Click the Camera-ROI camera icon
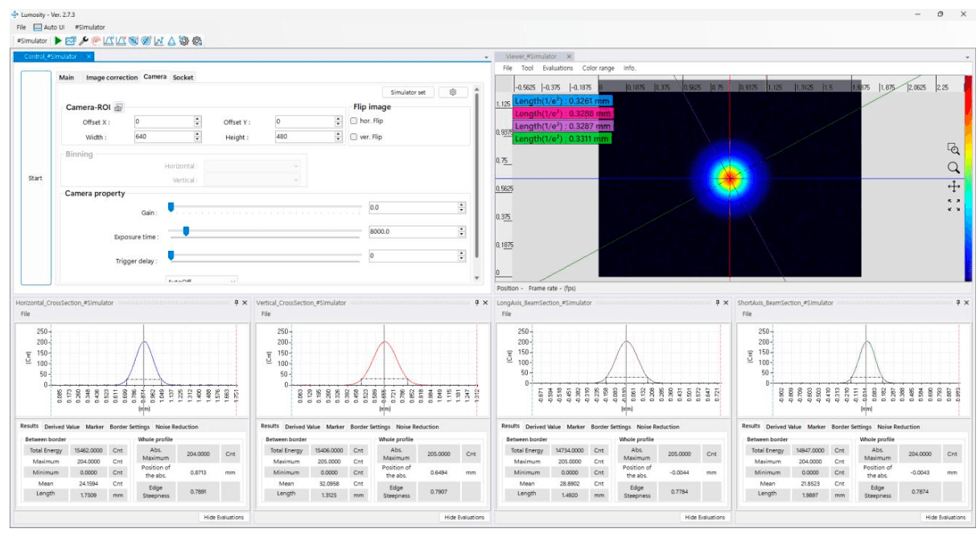The image size is (980, 537). point(117,107)
